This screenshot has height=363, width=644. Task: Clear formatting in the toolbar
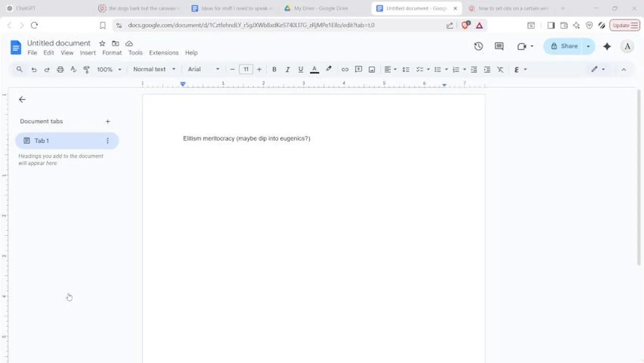pos(500,70)
